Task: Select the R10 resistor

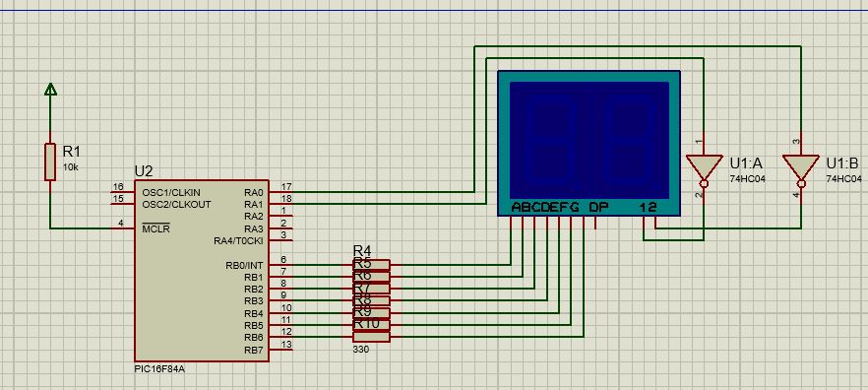Action: point(371,325)
